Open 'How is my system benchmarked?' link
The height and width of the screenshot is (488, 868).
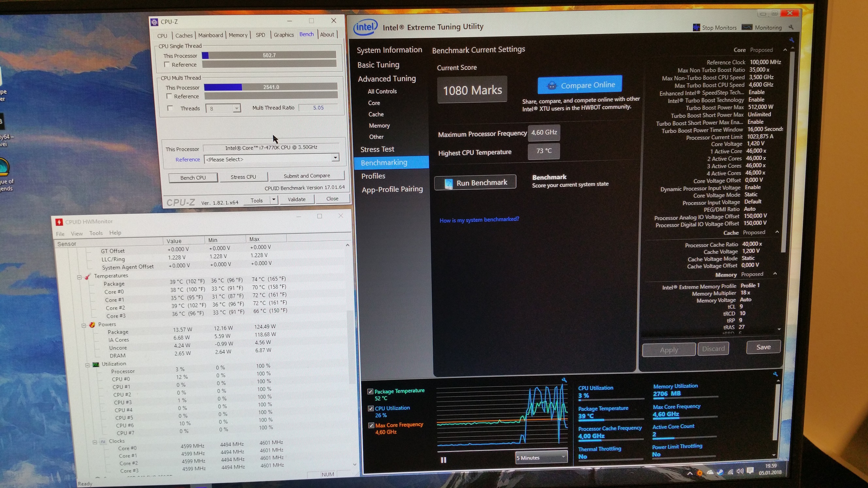[x=479, y=220]
